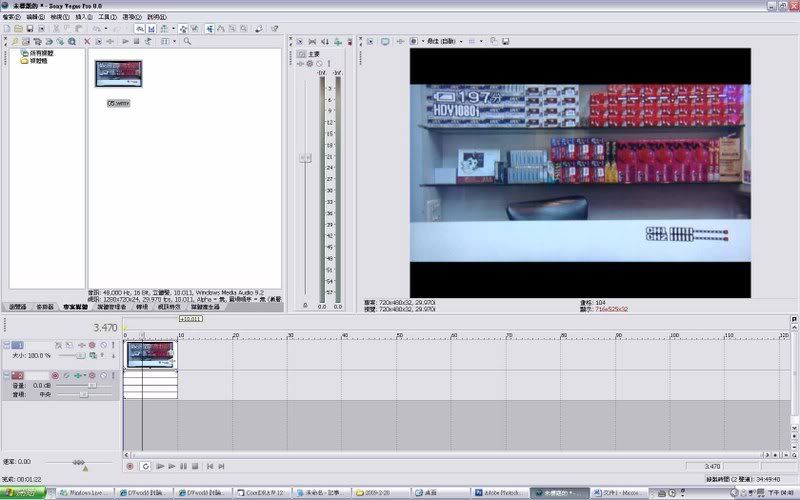
Task: Arm audio track 2 for recording
Action: click(x=55, y=376)
